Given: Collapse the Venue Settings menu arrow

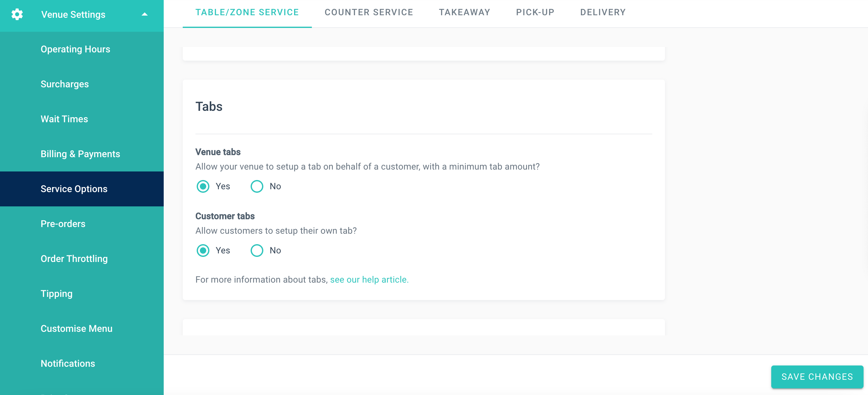Looking at the screenshot, I should [145, 15].
